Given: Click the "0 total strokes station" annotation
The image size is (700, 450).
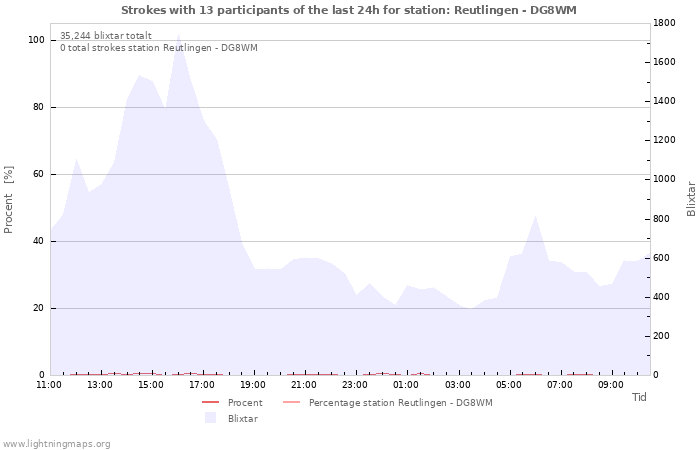Looking at the screenshot, I should 158,48.
